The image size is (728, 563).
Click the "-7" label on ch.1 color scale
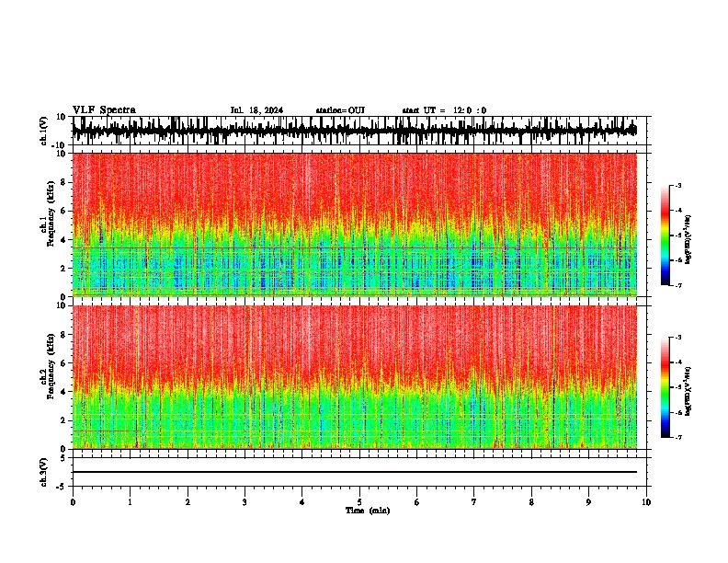(x=678, y=285)
